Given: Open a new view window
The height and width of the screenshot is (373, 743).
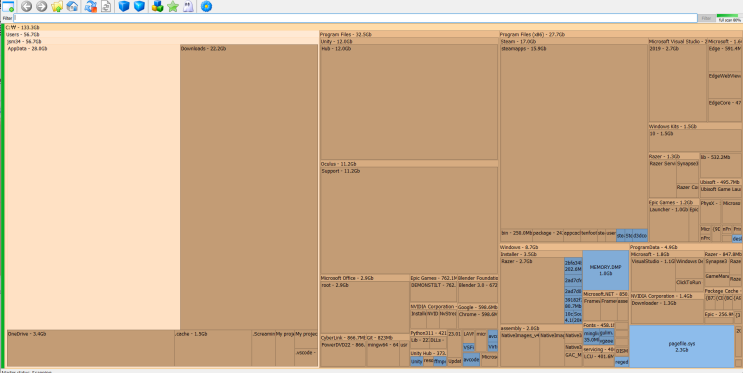Looking at the screenshot, I should pyautogui.click(x=8, y=6).
